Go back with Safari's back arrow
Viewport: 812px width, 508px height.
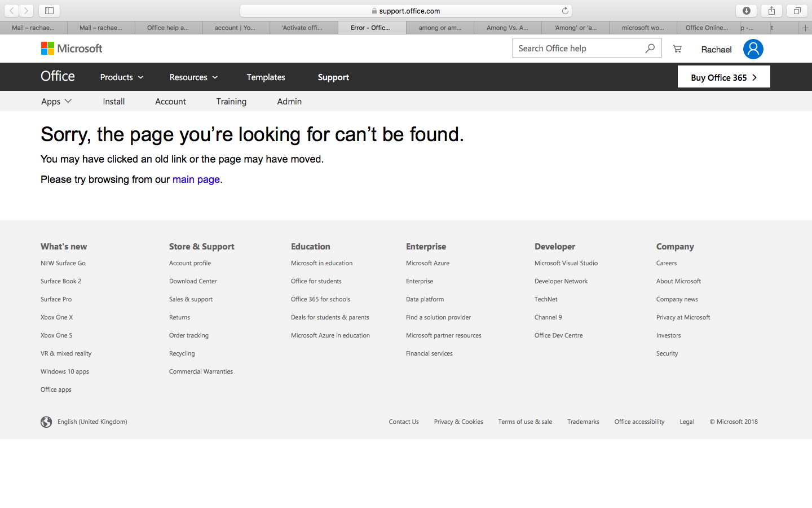pyautogui.click(x=11, y=11)
